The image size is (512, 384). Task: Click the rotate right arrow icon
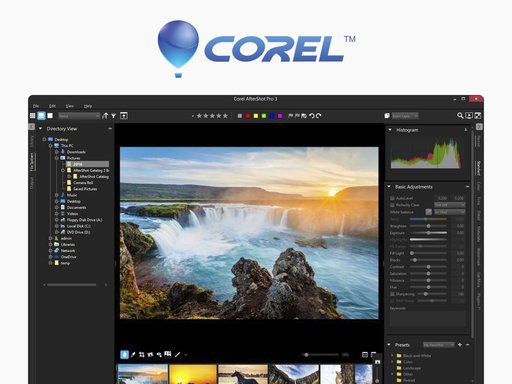(x=319, y=116)
